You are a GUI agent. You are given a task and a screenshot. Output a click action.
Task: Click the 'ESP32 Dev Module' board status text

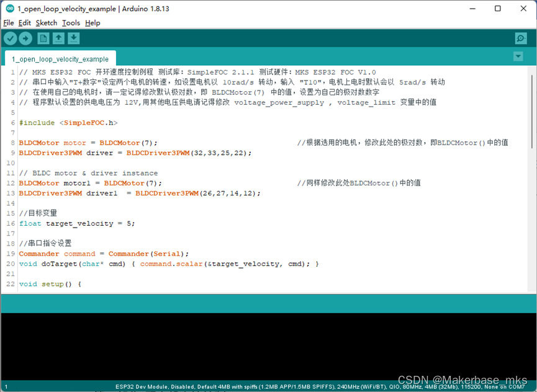[142, 386]
